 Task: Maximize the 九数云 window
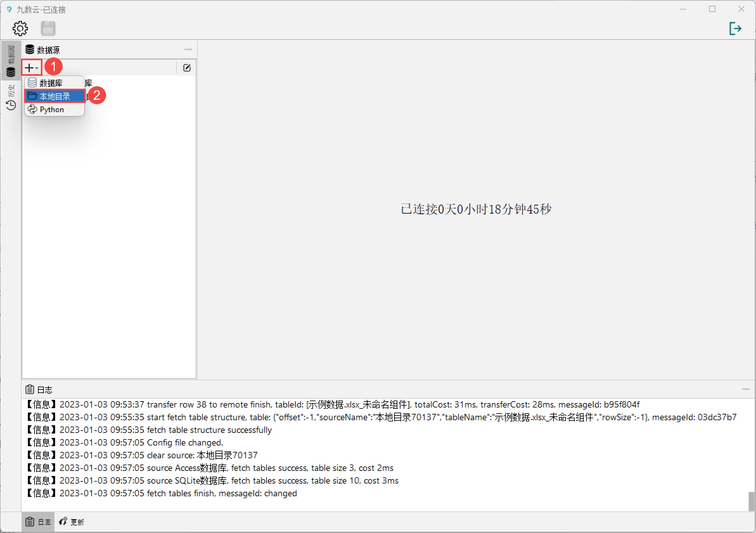pyautogui.click(x=712, y=9)
